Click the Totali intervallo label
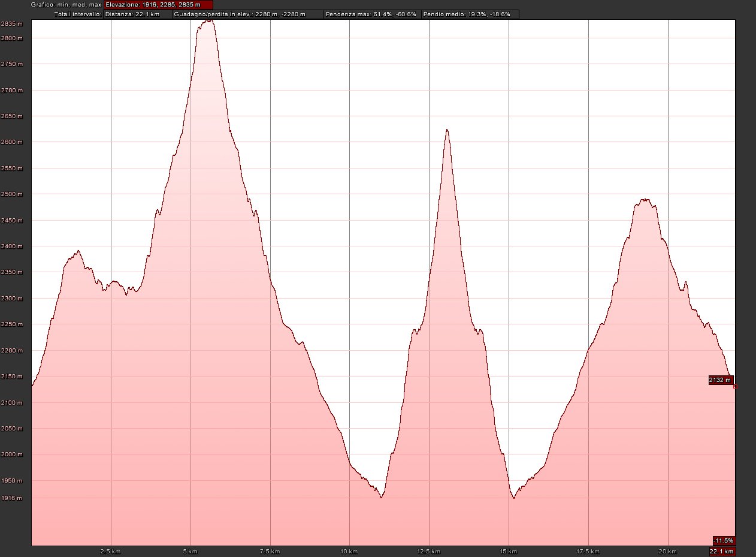This screenshot has width=756, height=557. (x=78, y=14)
